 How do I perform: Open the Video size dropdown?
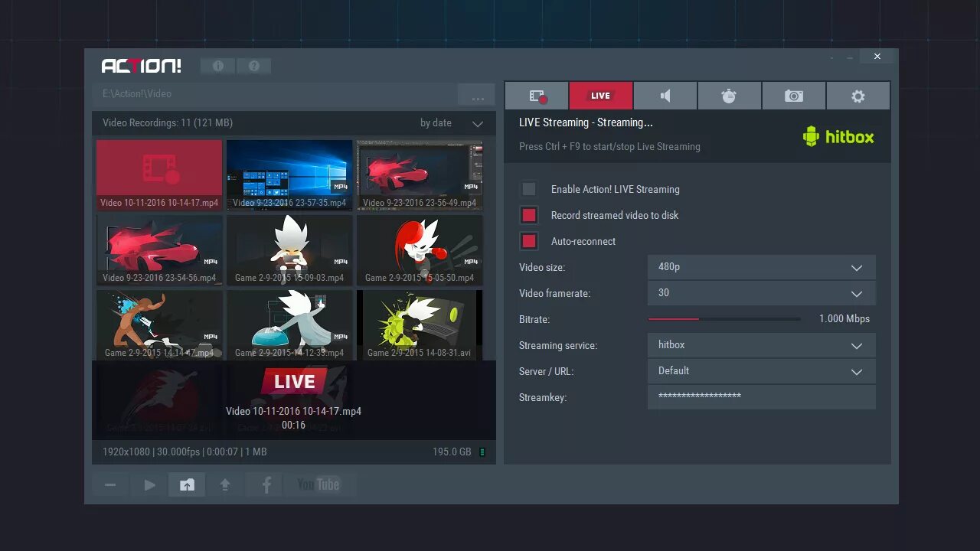pyautogui.click(x=761, y=267)
